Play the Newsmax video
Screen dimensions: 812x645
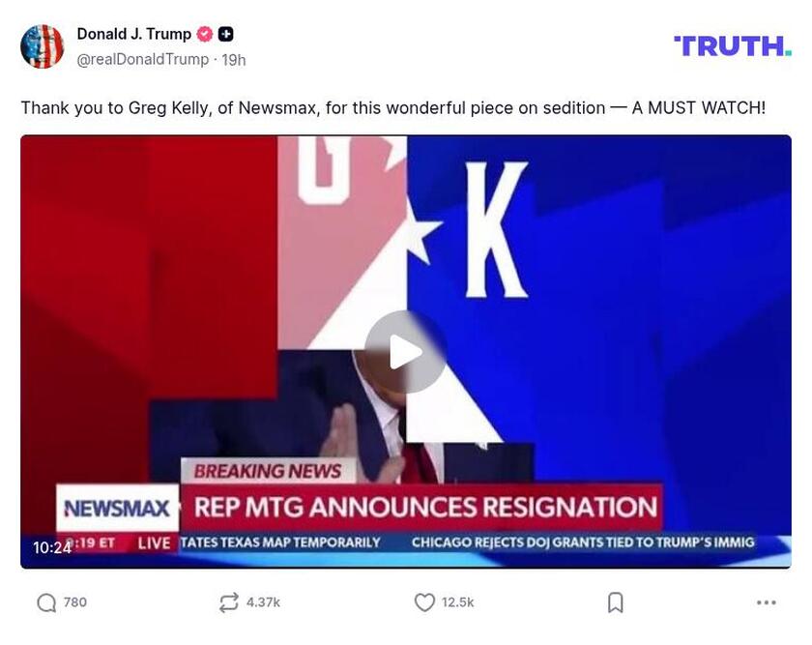405,352
